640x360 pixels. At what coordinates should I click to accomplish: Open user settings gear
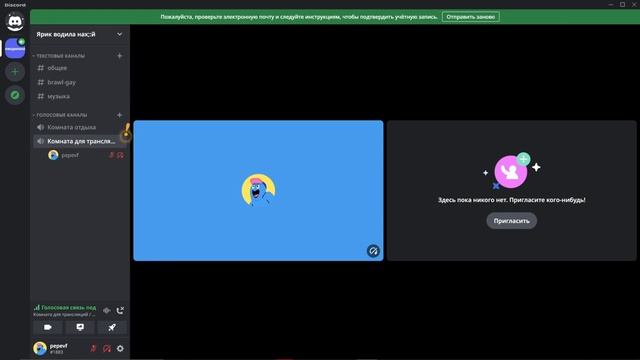point(120,349)
